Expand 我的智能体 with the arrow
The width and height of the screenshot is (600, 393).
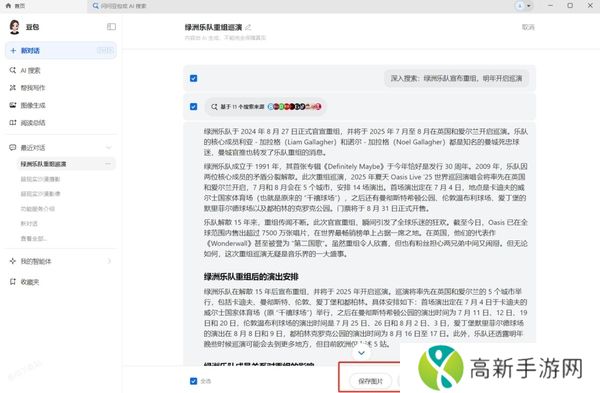click(109, 261)
